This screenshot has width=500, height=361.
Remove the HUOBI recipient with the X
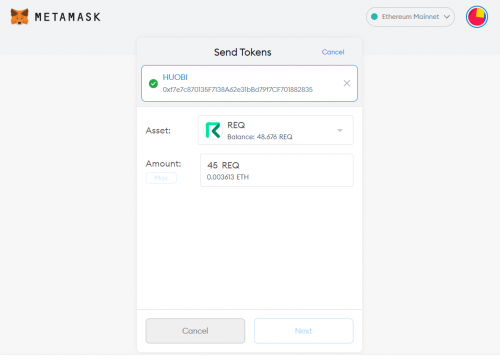click(347, 83)
